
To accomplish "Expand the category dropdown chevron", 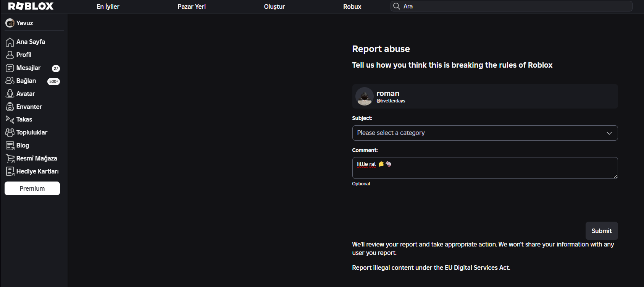I will coord(609,133).
